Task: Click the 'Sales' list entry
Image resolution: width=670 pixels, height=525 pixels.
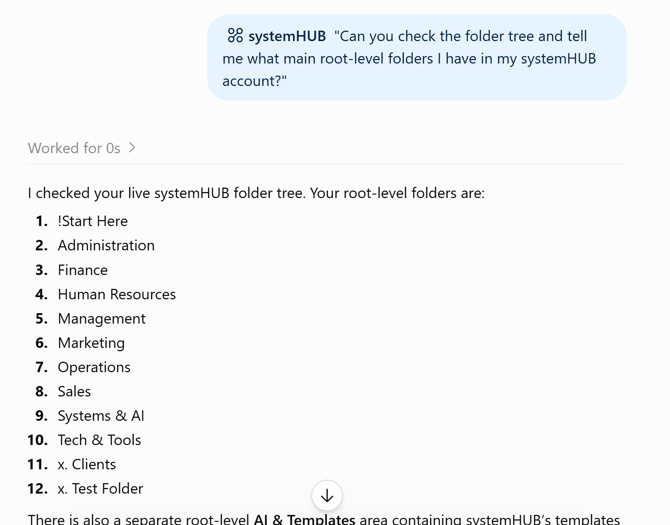Action: click(74, 392)
